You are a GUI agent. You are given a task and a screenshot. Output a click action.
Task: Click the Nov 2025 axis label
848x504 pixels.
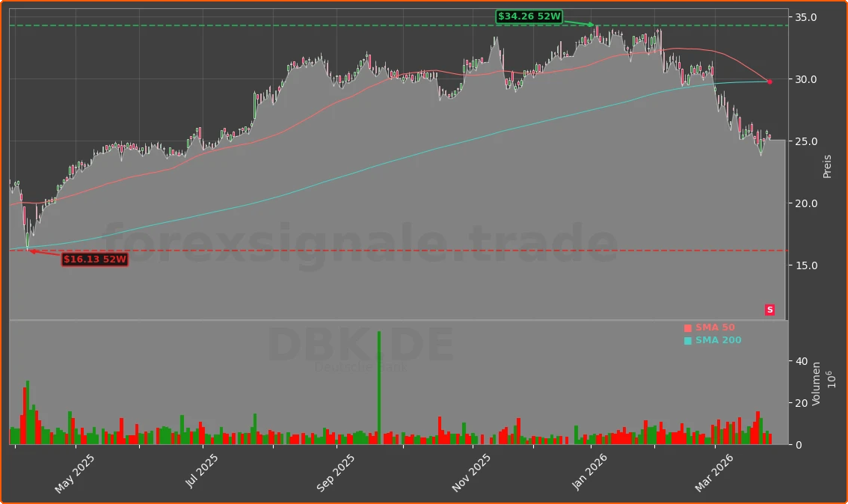click(471, 473)
